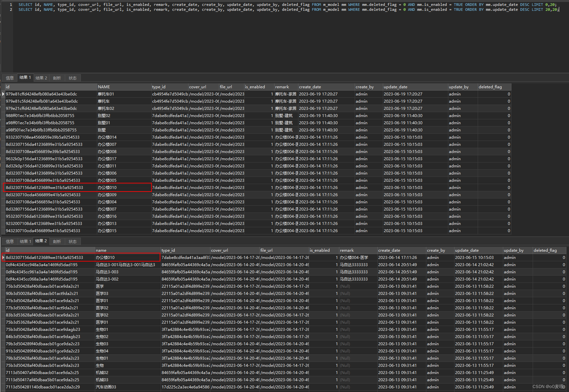Viewport: 569px width, 392px height.
Task: Open the 信息 tab in the upper result pane
Action: pos(10,78)
